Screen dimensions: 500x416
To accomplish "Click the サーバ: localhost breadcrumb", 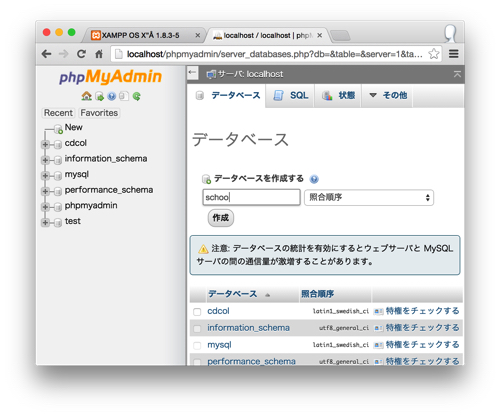I will pos(250,74).
